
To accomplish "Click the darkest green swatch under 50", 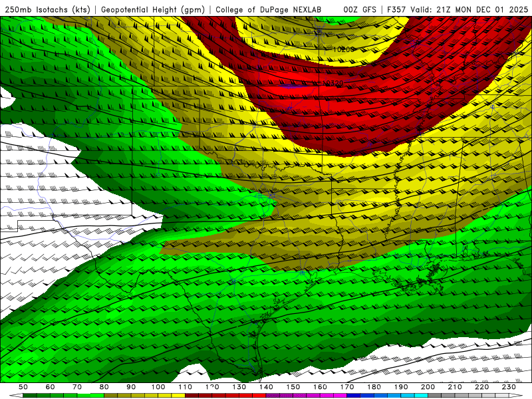I will [x=29, y=395].
